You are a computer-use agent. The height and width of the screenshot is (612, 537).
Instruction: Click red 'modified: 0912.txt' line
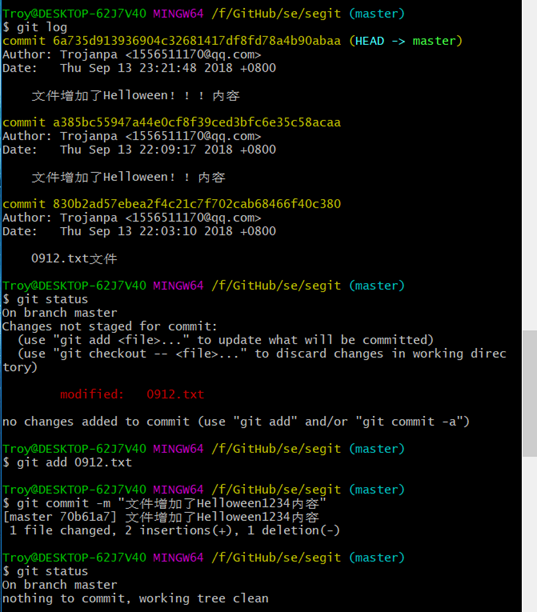click(132, 395)
